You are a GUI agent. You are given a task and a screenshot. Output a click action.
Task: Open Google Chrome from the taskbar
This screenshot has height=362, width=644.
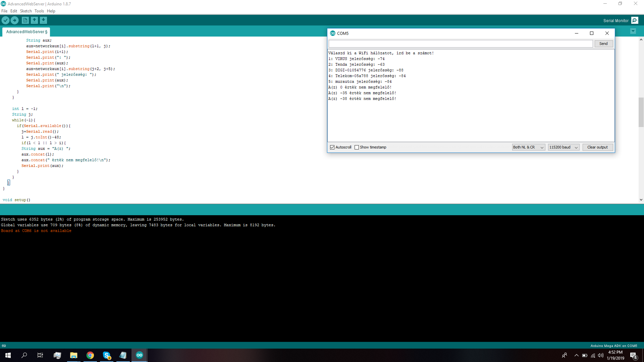90,355
